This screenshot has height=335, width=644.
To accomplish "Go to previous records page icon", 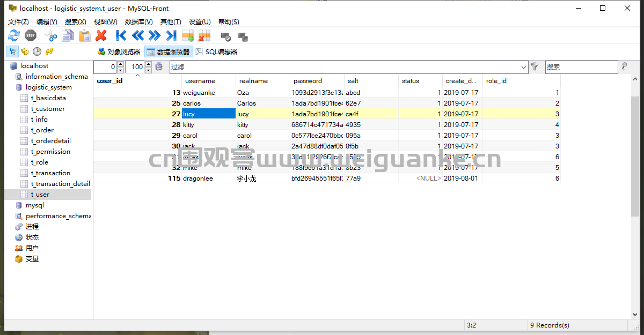I will [x=138, y=36].
